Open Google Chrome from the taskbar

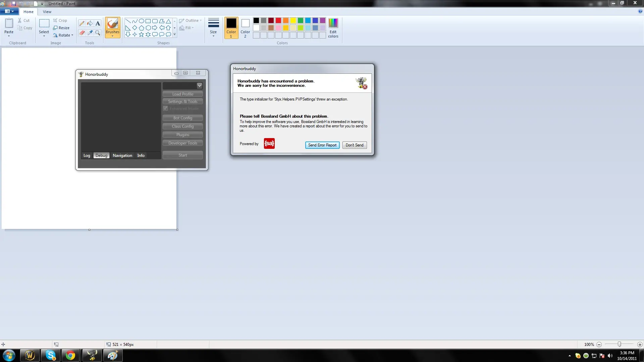point(70,355)
